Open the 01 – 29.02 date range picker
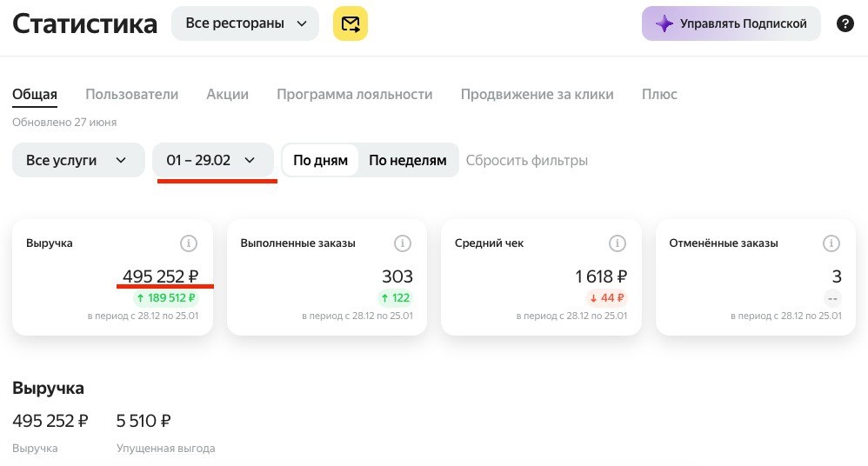The width and height of the screenshot is (868, 466). click(x=212, y=160)
